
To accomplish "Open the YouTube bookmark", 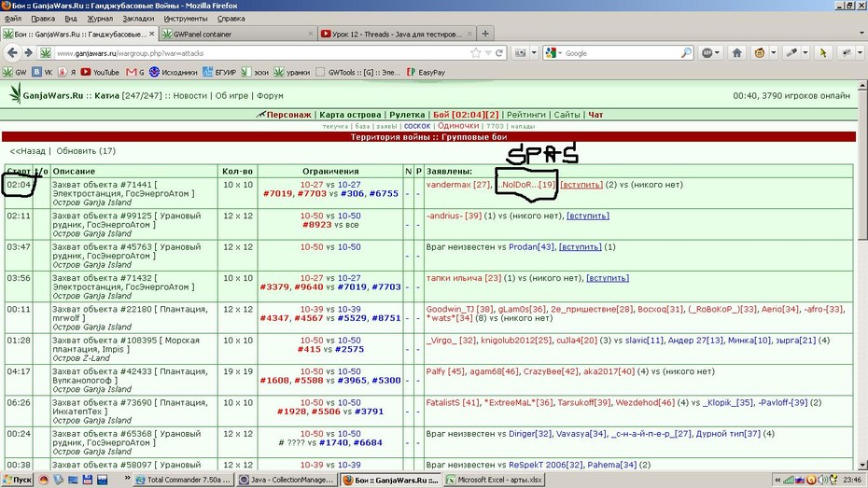I will coord(100,72).
